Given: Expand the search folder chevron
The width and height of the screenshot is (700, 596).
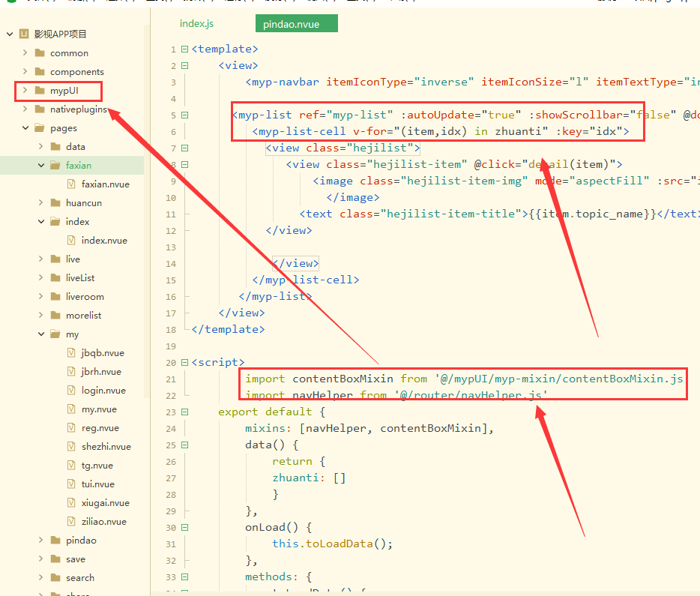Looking at the screenshot, I should [x=41, y=578].
